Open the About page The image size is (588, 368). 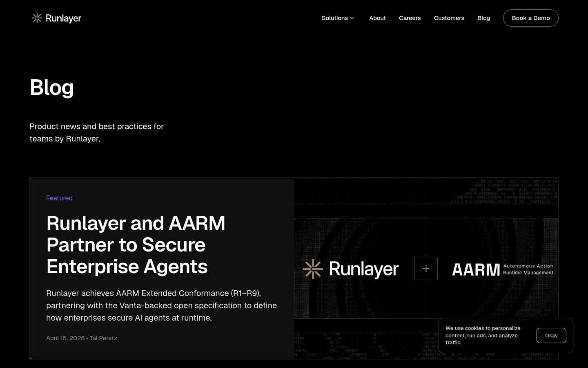(377, 18)
